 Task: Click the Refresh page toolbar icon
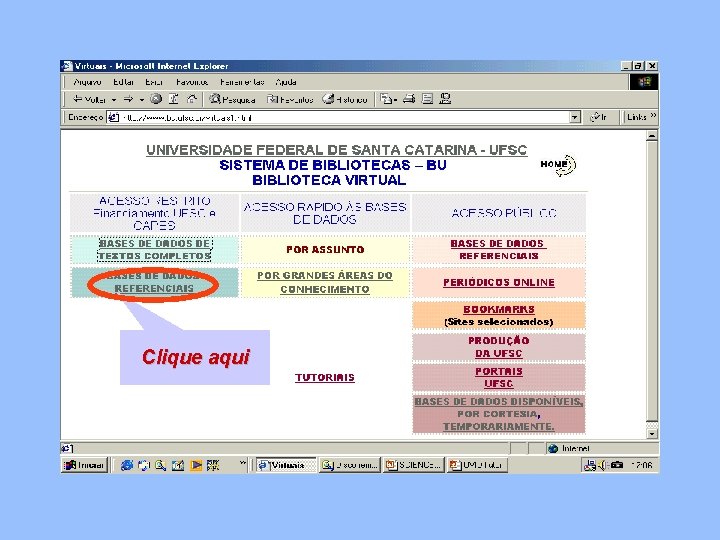[174, 99]
